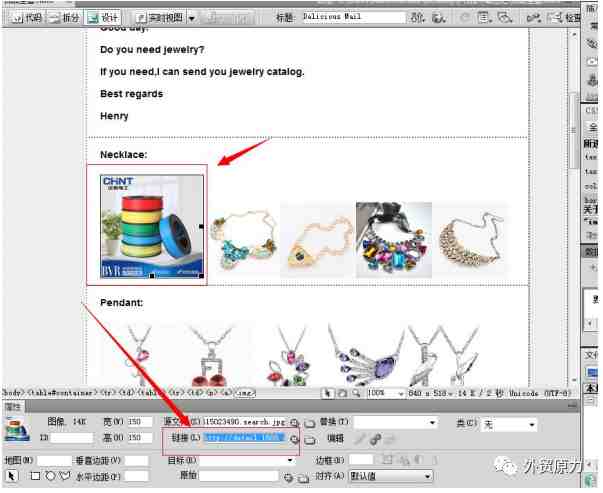The height and width of the screenshot is (493, 603).
Task: Select the gold crescent necklace image
Action: pyautogui.click(x=472, y=240)
